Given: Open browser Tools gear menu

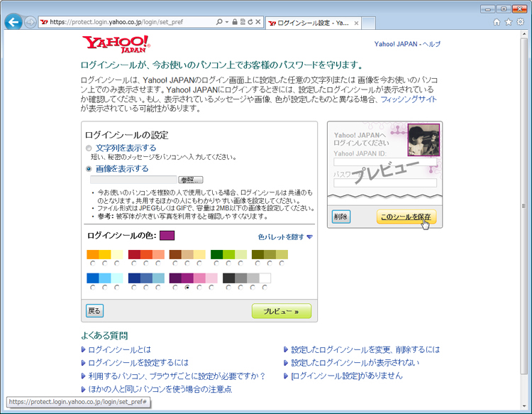Looking at the screenshot, I should (x=520, y=22).
